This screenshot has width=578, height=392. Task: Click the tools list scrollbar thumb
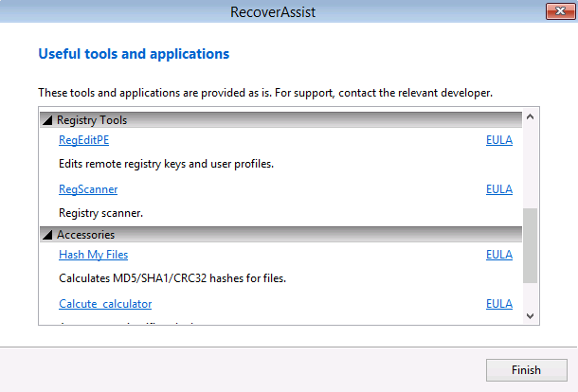530,246
